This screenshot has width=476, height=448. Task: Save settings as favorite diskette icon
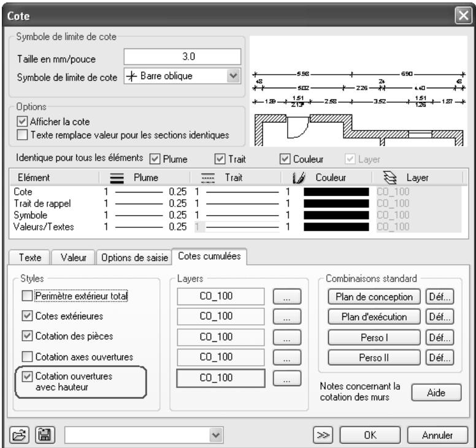tap(45, 435)
